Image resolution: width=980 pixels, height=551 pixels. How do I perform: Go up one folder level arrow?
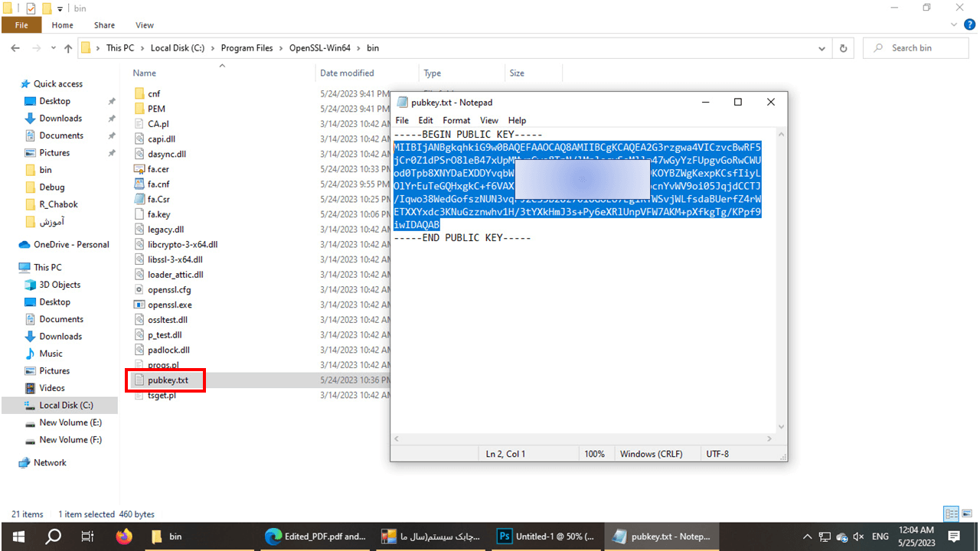point(68,48)
